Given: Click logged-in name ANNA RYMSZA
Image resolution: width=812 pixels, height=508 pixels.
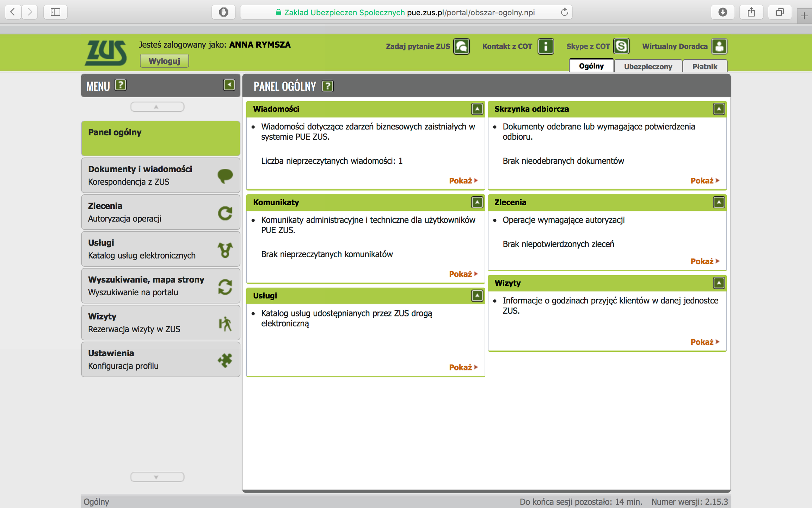Looking at the screenshot, I should 260,45.
